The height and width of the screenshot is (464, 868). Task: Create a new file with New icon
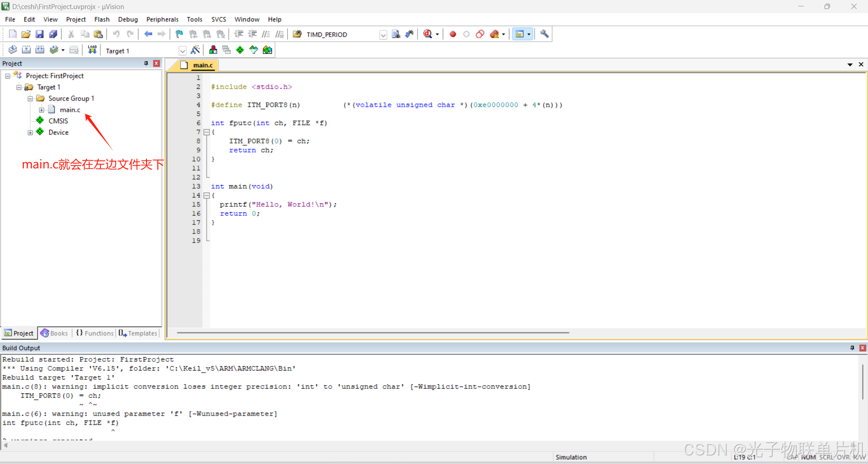[13, 34]
